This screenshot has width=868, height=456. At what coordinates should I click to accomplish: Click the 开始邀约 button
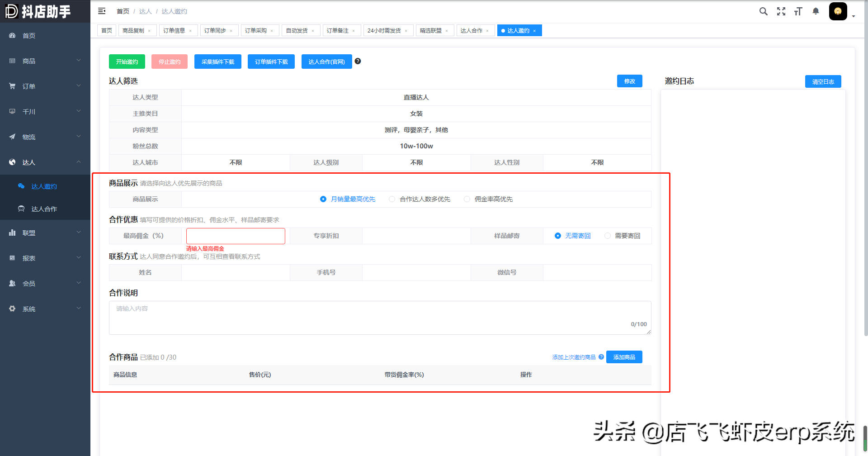coord(127,62)
